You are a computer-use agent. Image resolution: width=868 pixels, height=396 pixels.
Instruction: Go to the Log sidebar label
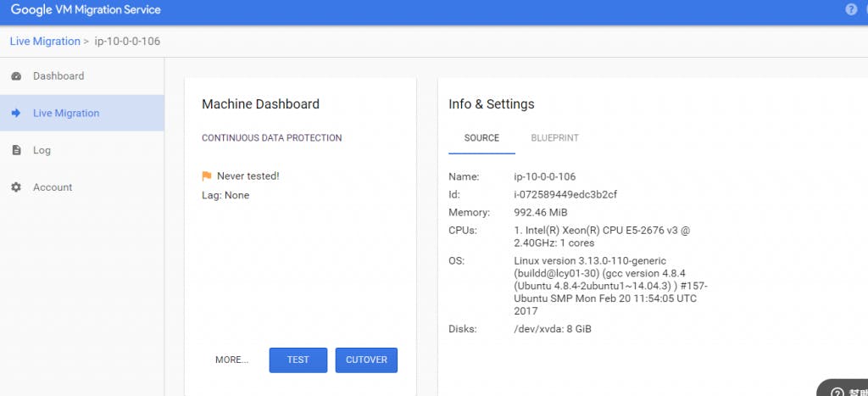coord(42,150)
